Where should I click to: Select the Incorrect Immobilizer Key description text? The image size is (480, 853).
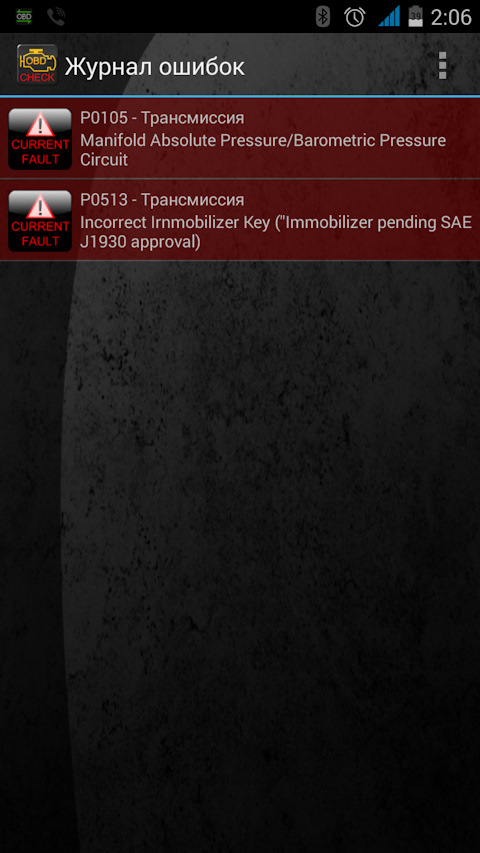pyautogui.click(x=276, y=232)
